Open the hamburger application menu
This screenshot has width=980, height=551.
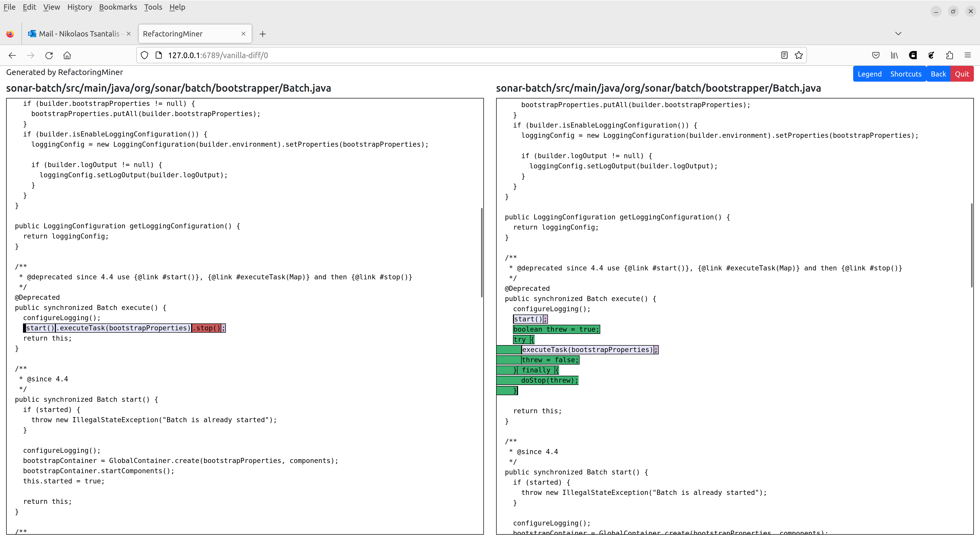tap(968, 55)
